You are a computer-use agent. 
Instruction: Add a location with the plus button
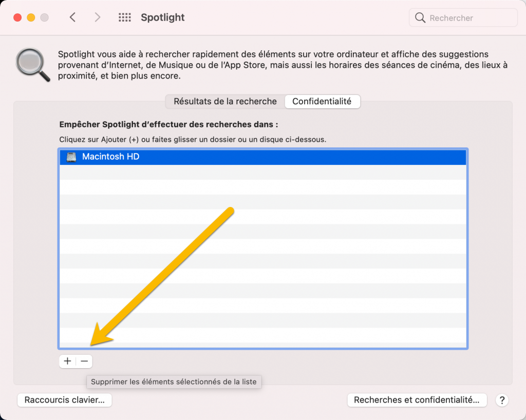click(x=67, y=361)
